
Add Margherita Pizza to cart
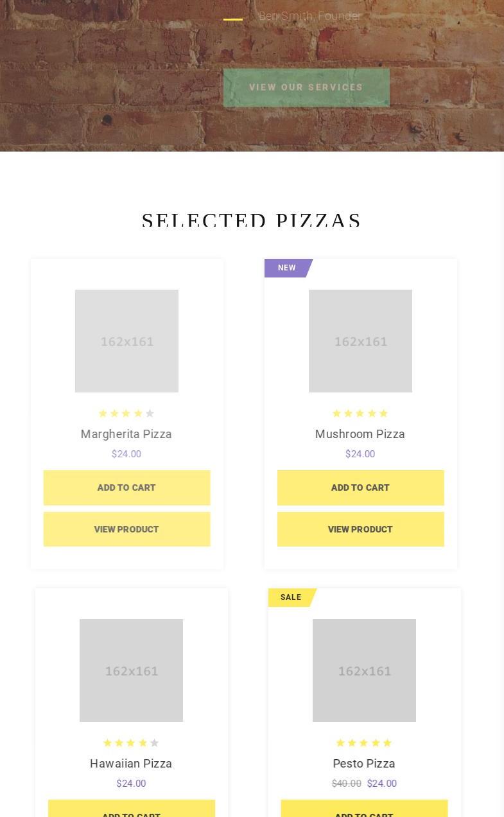pyautogui.click(x=126, y=488)
